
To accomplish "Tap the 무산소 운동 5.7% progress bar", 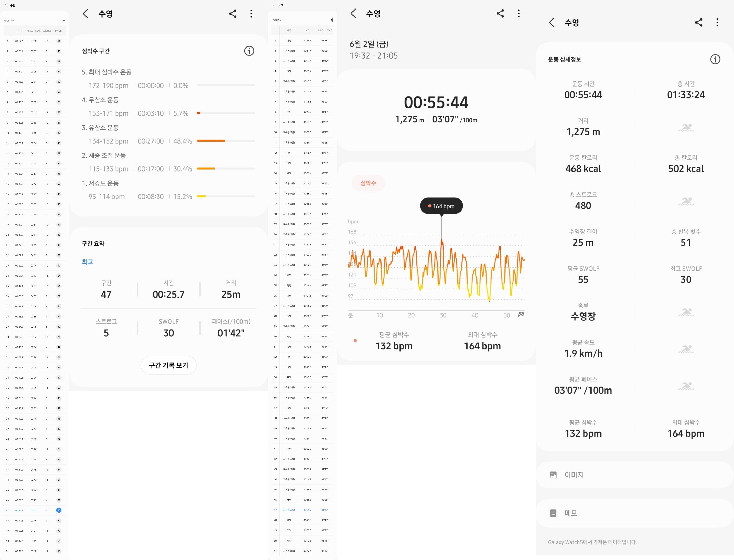I will point(226,113).
